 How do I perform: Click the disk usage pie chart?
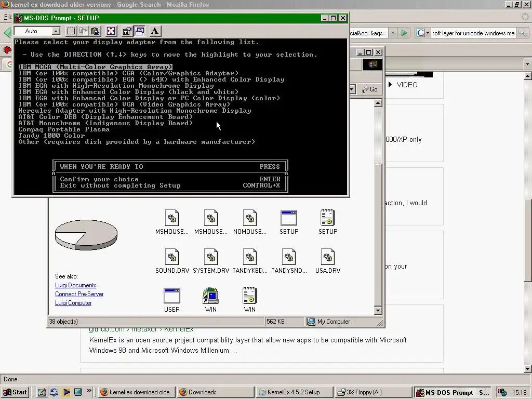coord(86,235)
